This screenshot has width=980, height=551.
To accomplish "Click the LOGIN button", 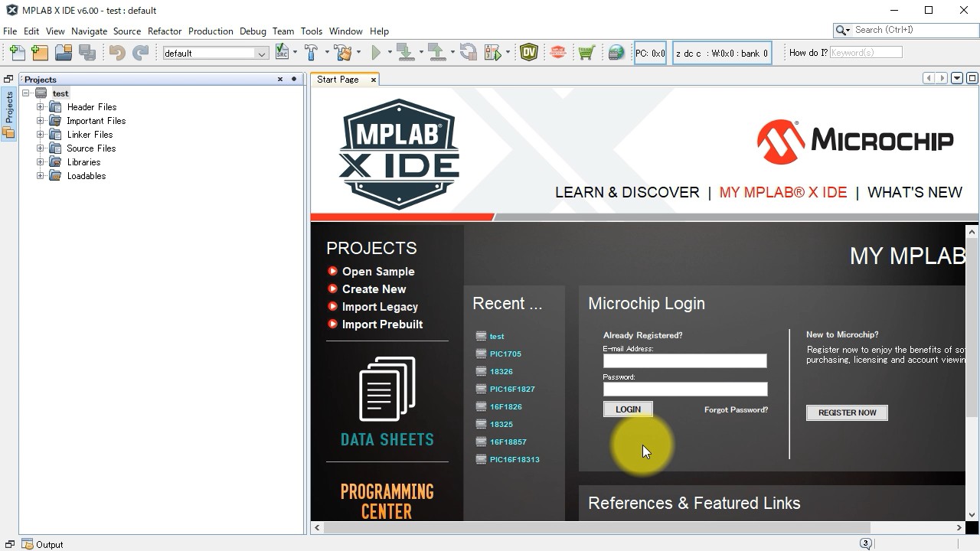I will click(628, 409).
